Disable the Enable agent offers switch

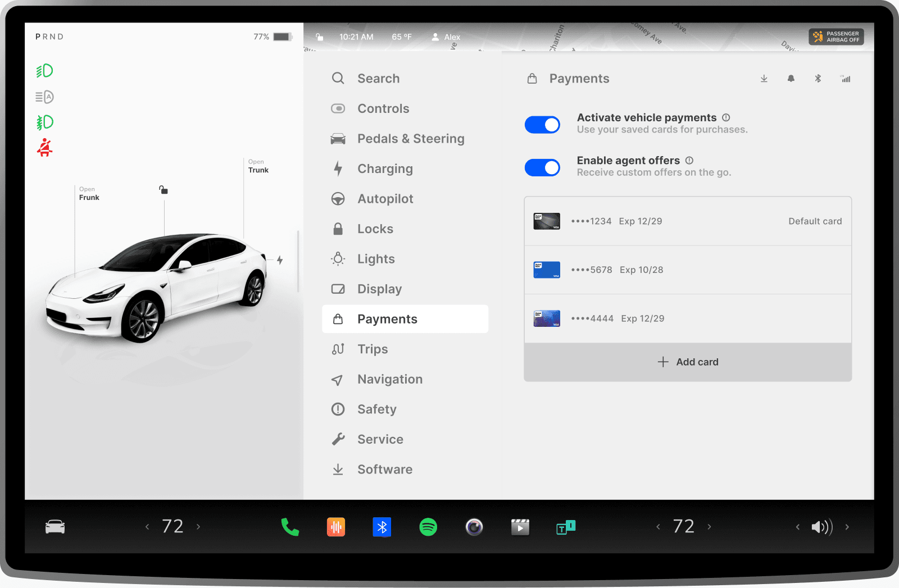pos(542,167)
